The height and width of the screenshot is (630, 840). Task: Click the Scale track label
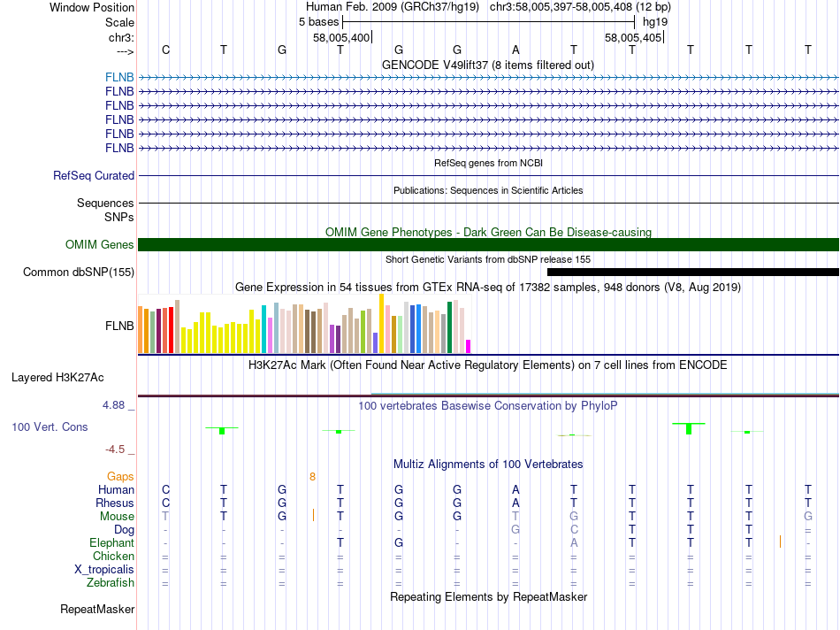pyautogui.click(x=119, y=22)
